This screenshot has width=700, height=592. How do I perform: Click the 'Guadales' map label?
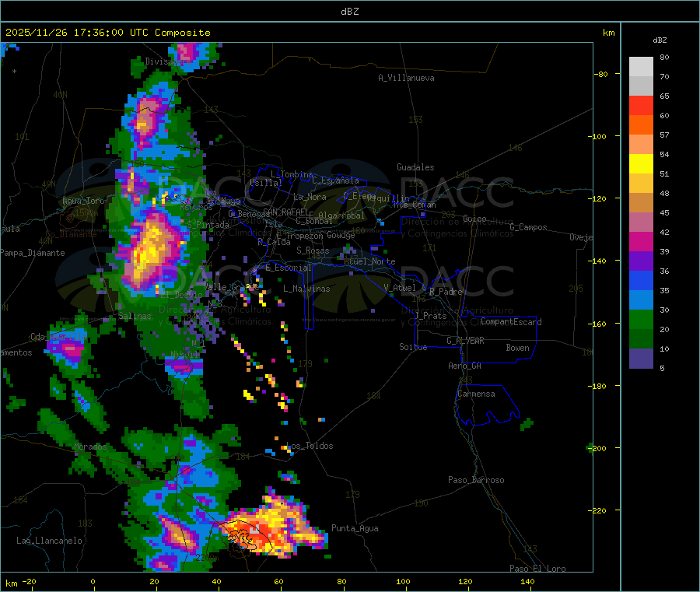click(x=415, y=167)
